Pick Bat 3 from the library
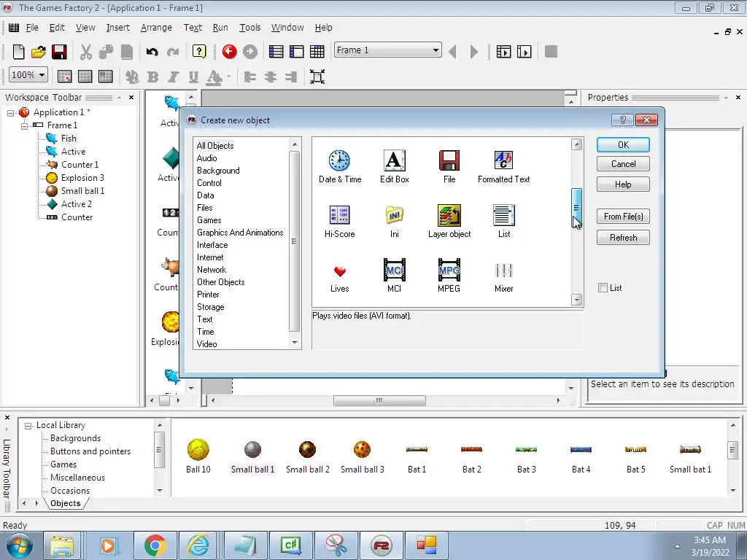 point(527,449)
